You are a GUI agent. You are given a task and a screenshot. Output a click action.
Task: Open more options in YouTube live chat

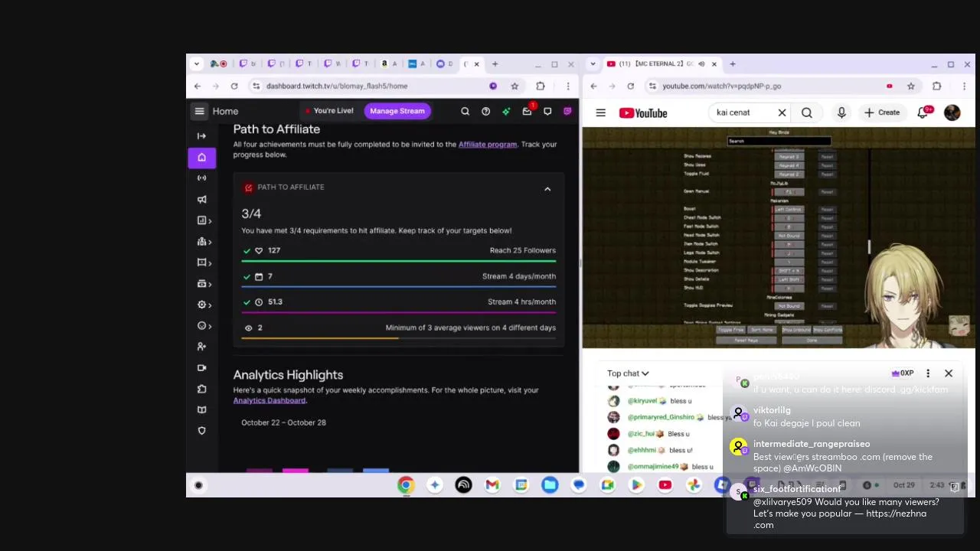[928, 373]
